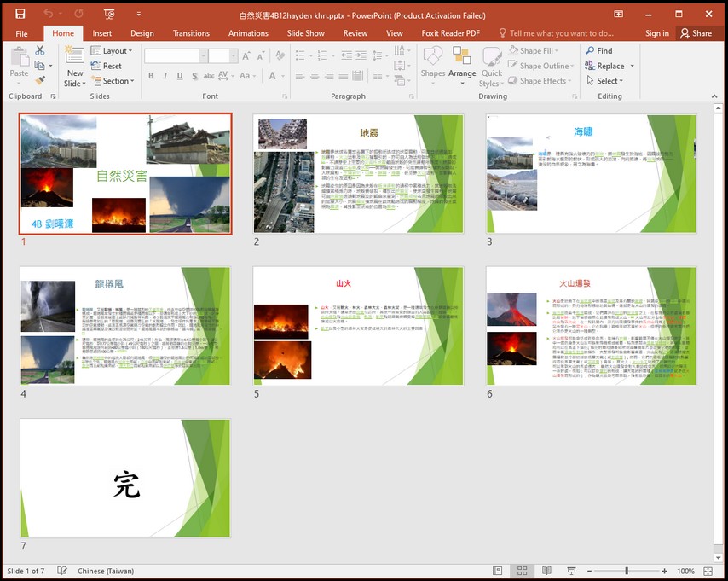Image resolution: width=728 pixels, height=581 pixels.
Task: Select slide 6 thumbnail titled 火山爆發
Action: [x=591, y=326]
